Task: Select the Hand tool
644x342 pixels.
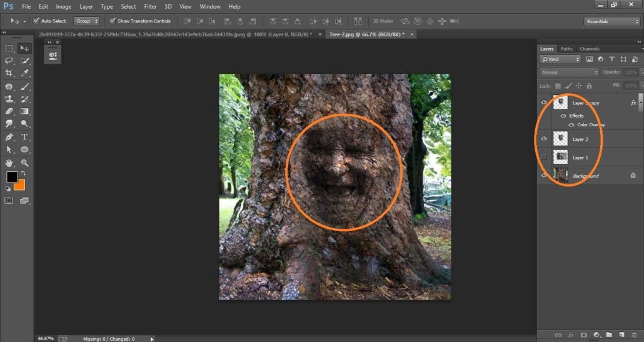Action: [x=9, y=163]
